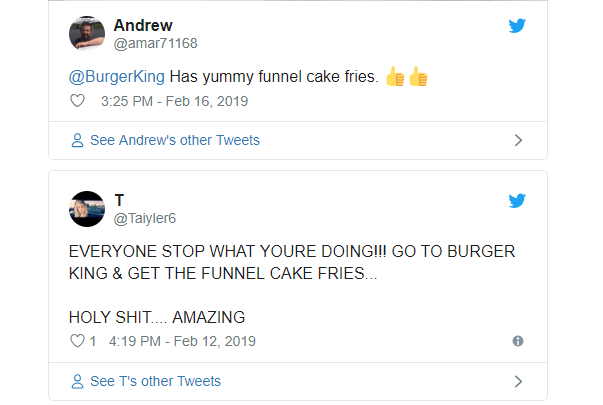Screen dimensions: 603x405
Task: Click the display name Andrew
Action: click(143, 25)
